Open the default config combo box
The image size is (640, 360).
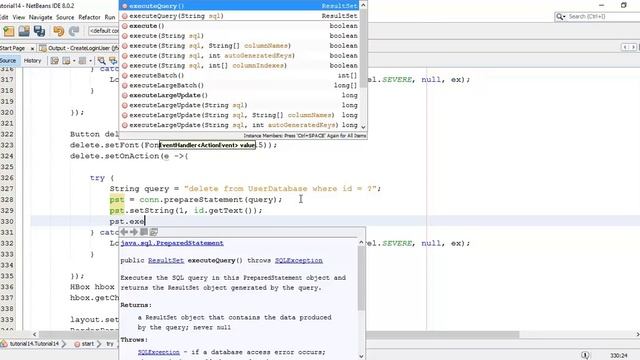[104, 31]
